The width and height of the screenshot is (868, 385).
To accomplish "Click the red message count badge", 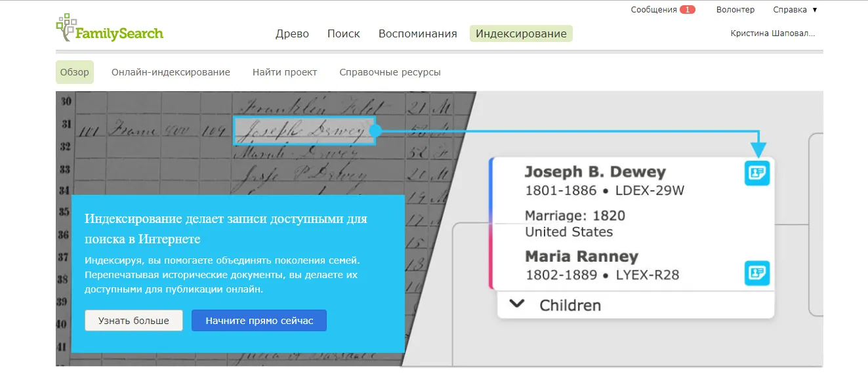I will point(687,10).
